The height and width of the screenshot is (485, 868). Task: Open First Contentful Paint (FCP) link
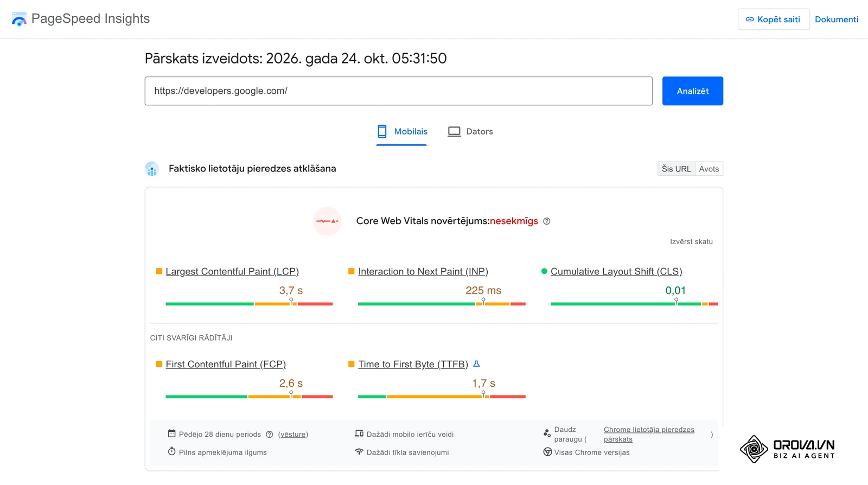pos(226,364)
